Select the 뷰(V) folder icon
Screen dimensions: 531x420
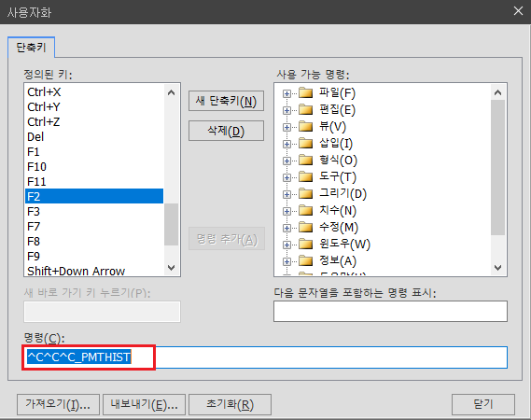pos(305,127)
